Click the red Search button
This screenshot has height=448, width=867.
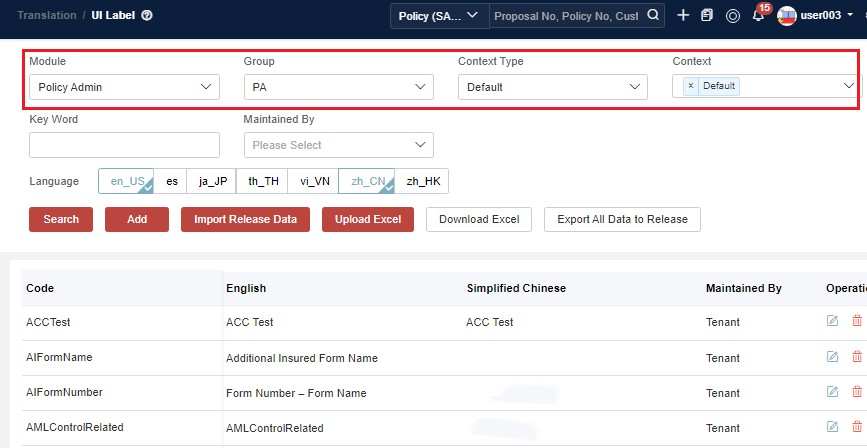point(61,219)
